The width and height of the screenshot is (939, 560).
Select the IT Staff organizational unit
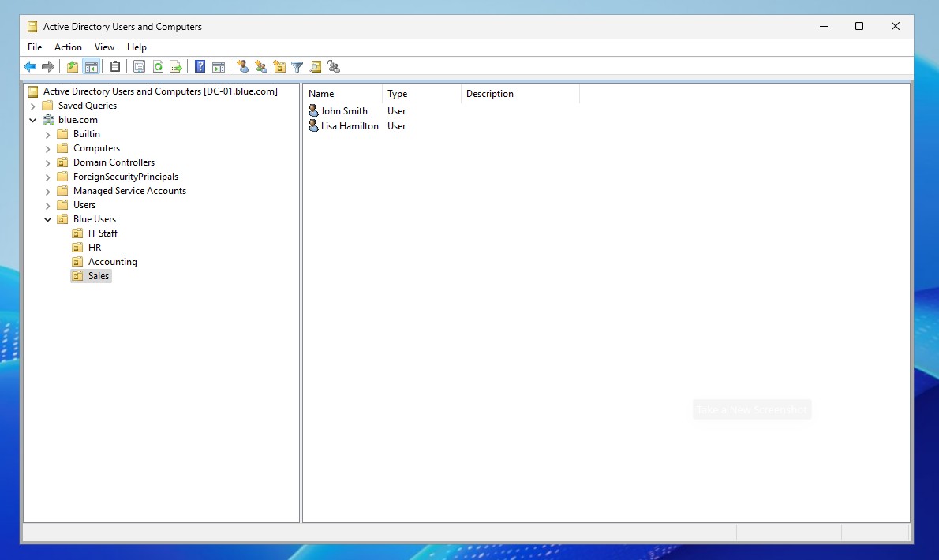pos(103,233)
